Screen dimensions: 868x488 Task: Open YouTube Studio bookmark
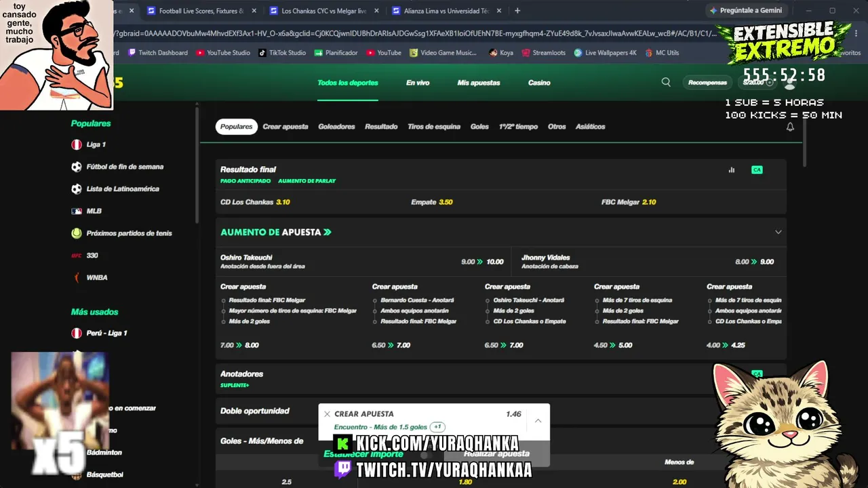[x=223, y=53]
